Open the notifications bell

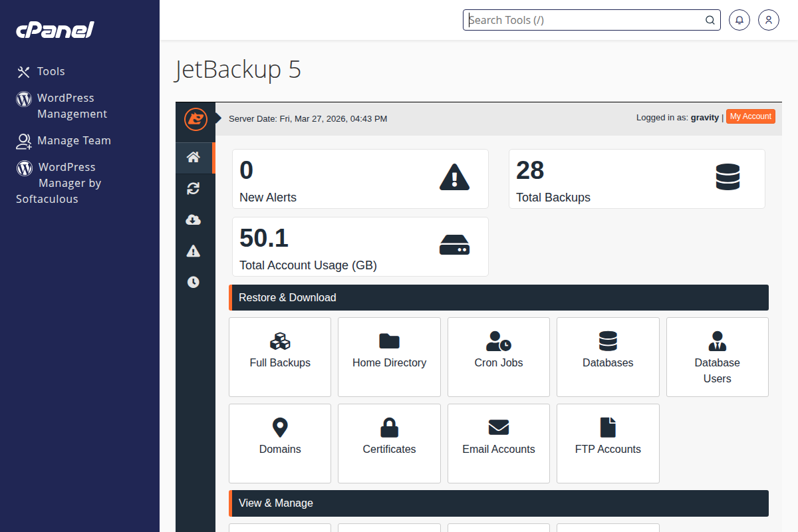click(x=739, y=20)
